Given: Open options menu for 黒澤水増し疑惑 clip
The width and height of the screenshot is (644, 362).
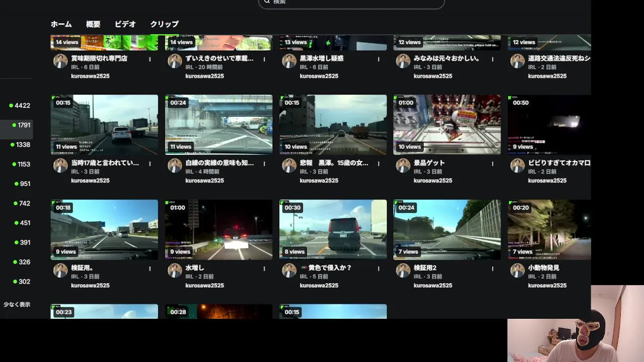Looking at the screenshot, I should (x=378, y=59).
